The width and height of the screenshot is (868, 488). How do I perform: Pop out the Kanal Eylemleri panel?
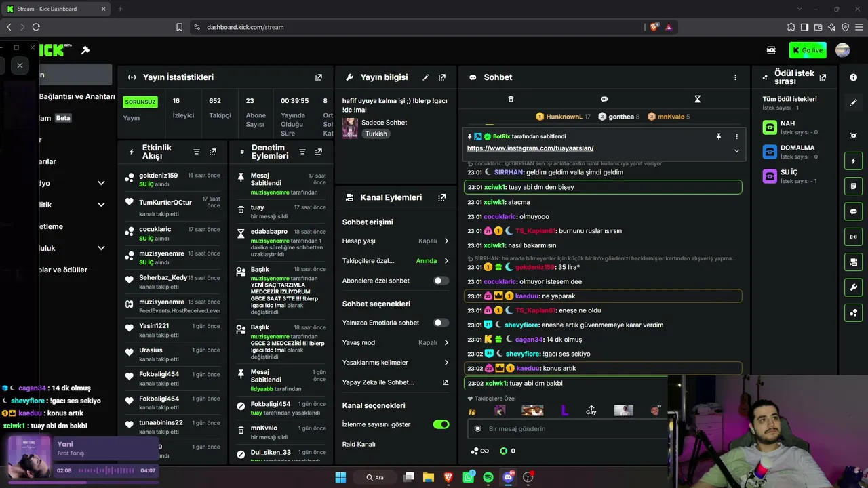pyautogui.click(x=442, y=197)
